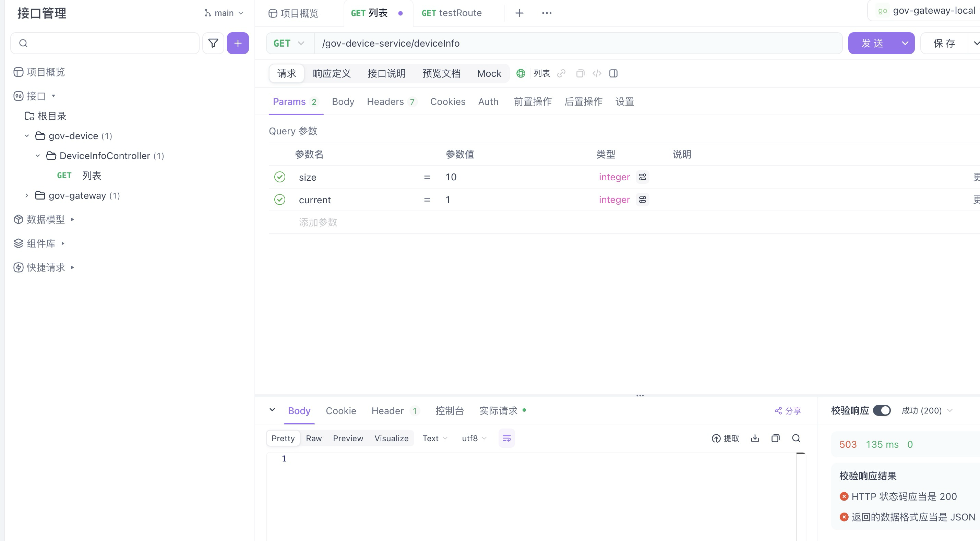Toggle the word wrap icon
Viewport: 980px width, 541px height.
506,438
